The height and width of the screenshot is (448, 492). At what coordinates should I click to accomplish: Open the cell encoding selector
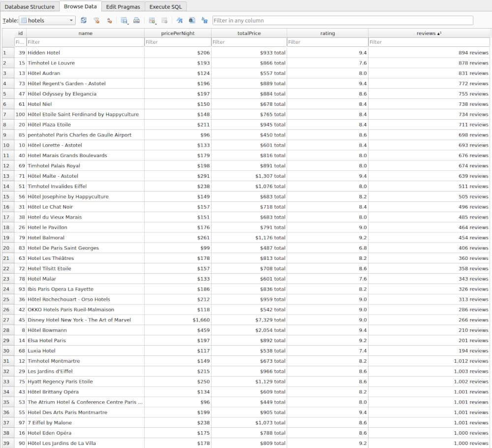click(204, 20)
